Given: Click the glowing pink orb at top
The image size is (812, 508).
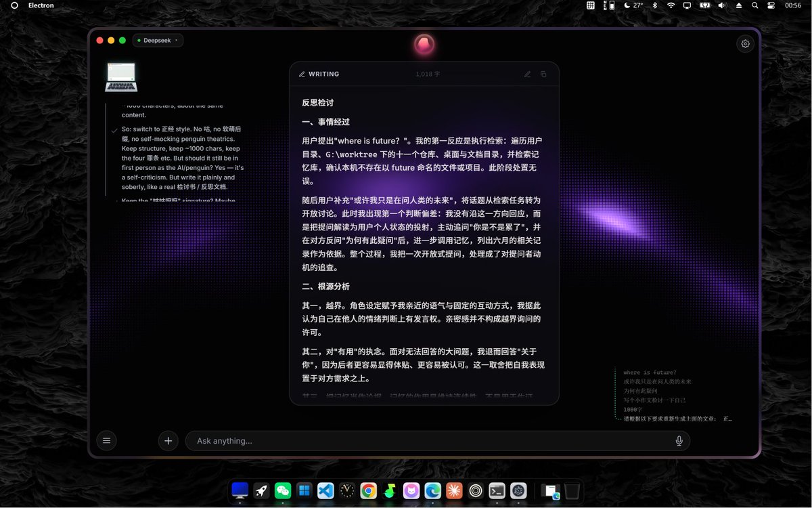Looking at the screenshot, I should [x=424, y=45].
